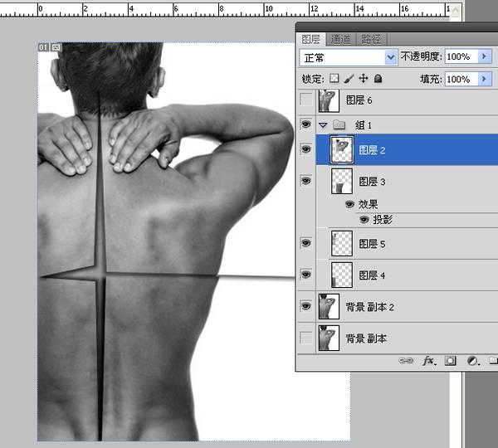The width and height of the screenshot is (498, 448).
Task: Show the hidden 背景 副本 layer
Action: tap(305, 338)
